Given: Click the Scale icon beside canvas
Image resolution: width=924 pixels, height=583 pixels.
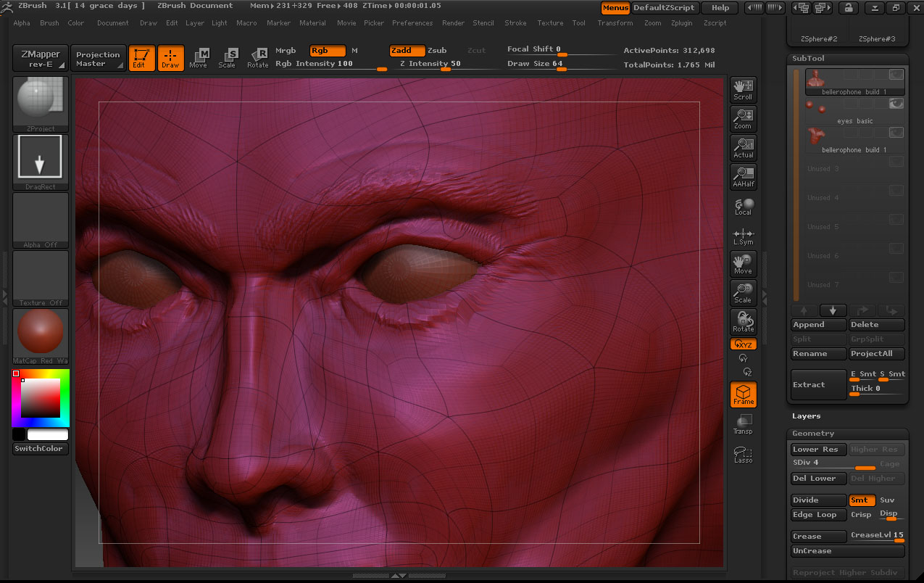Looking at the screenshot, I should [743, 293].
